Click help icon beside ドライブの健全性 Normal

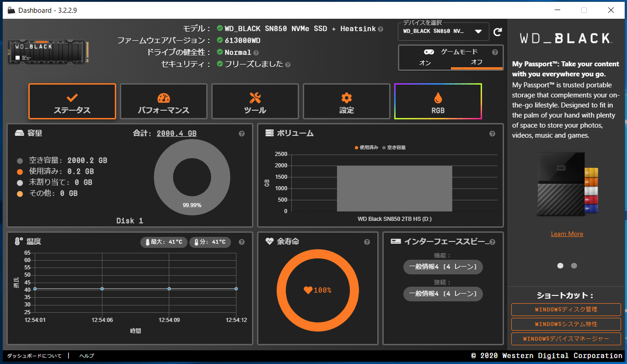(256, 53)
